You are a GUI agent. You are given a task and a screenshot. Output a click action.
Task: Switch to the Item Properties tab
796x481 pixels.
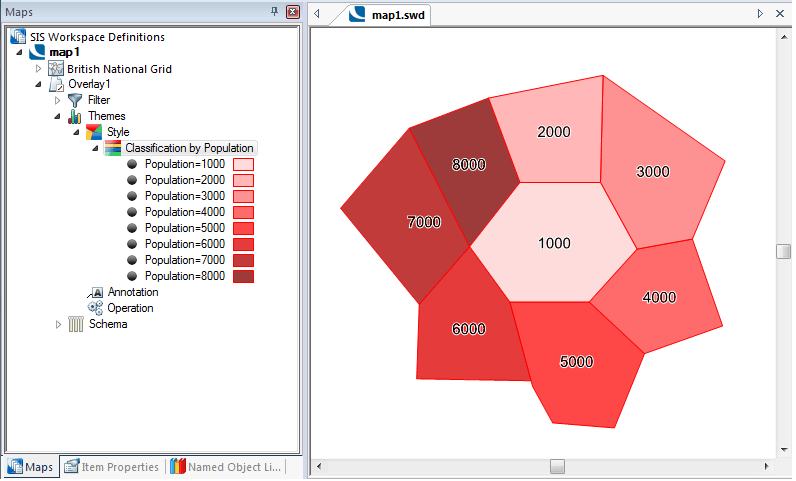pos(111,467)
